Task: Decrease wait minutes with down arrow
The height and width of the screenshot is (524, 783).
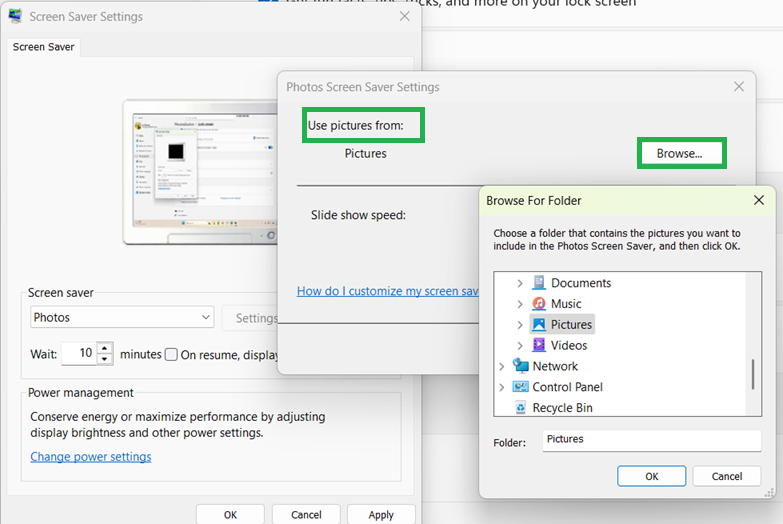Action: pos(104,359)
